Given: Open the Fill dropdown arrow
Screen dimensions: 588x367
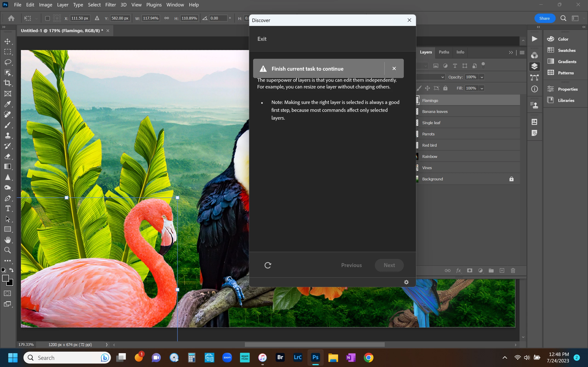Looking at the screenshot, I should pos(482,88).
